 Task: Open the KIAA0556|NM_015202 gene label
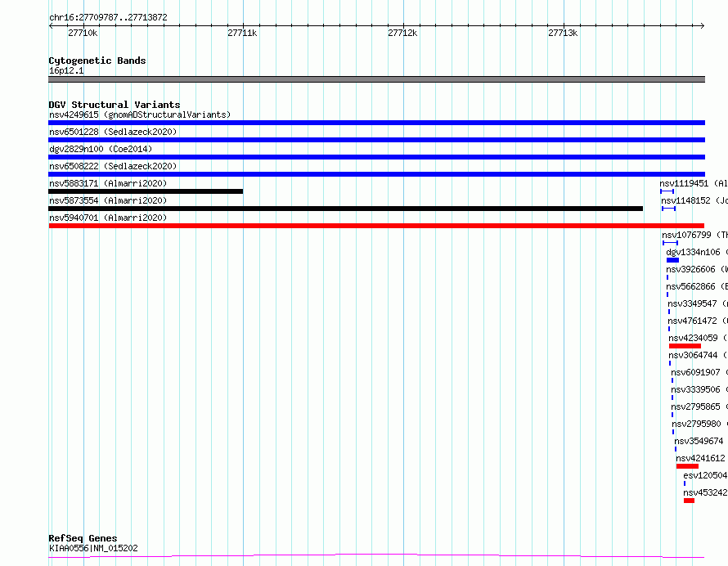pyautogui.click(x=93, y=548)
